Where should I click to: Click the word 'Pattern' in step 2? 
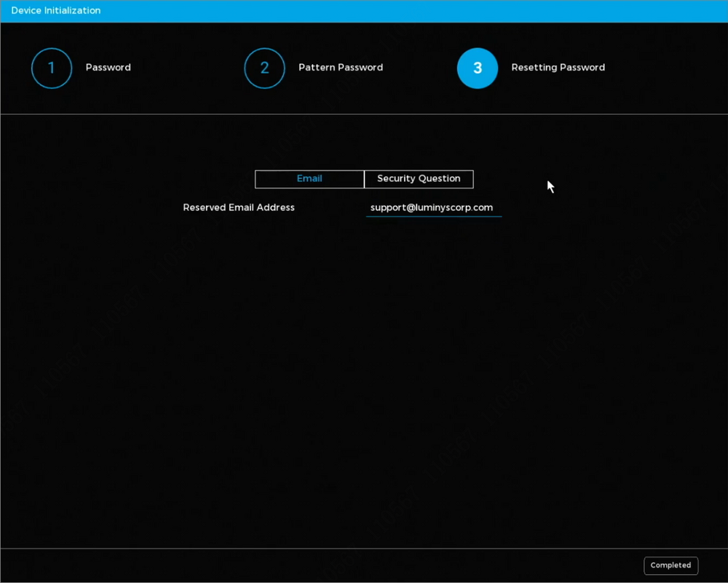tap(317, 68)
